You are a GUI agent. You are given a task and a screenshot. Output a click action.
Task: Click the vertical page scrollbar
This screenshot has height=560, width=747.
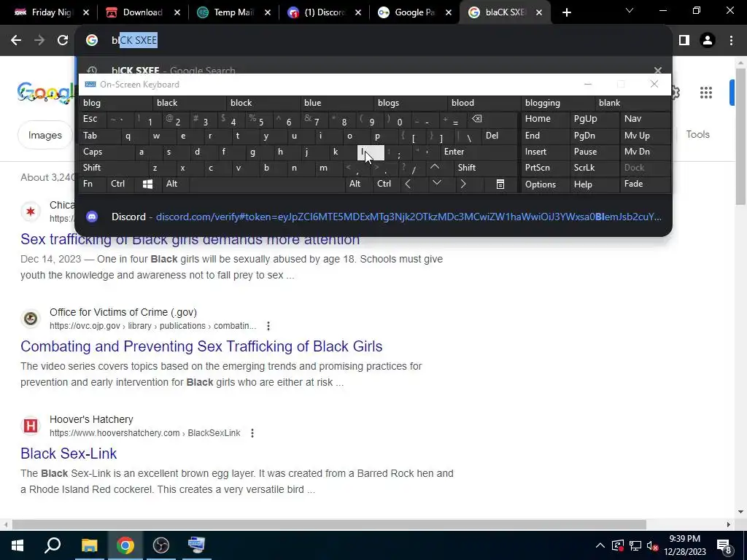click(x=740, y=136)
